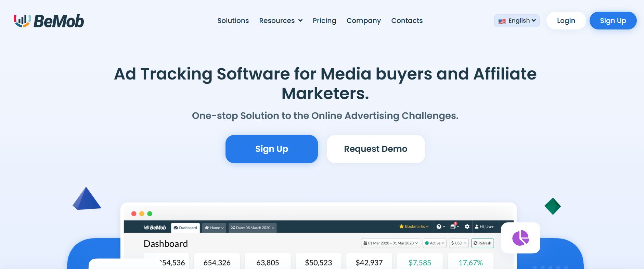Viewport: 644px width, 269px height.
Task: Click the US flag icon
Action: [x=502, y=21]
